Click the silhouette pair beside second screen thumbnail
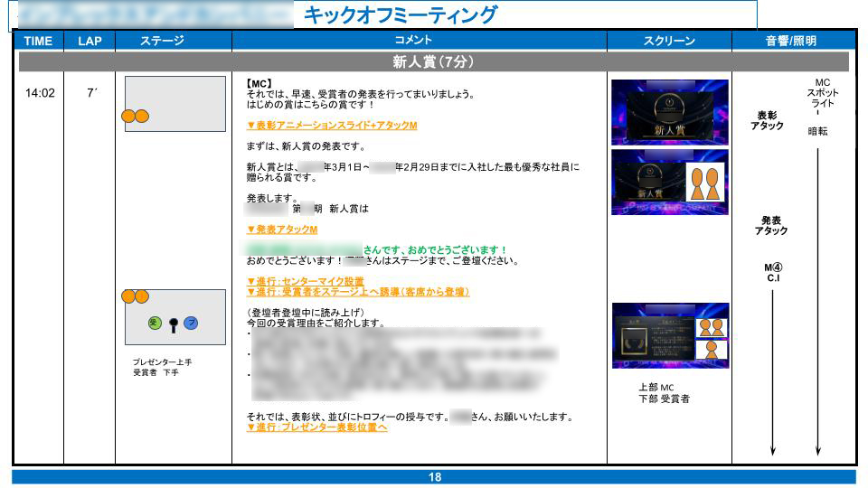The image size is (868, 488). tap(705, 183)
